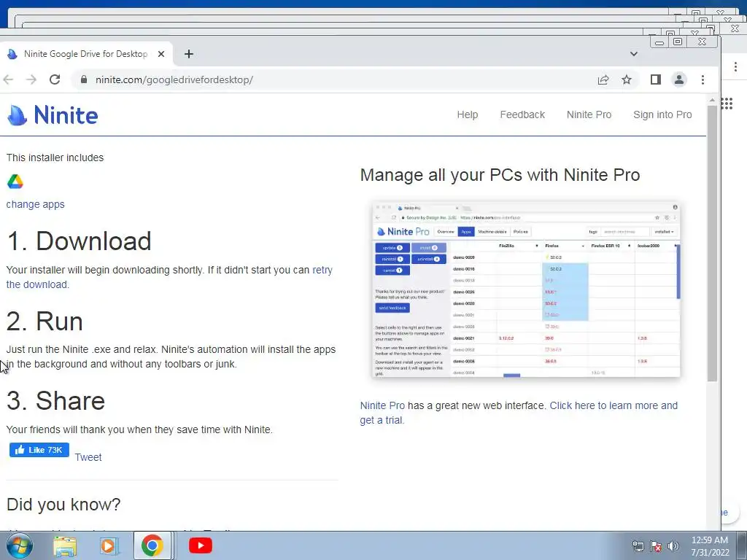Open the three-dot menu of the background window
The height and width of the screenshot is (560, 747).
(735, 67)
